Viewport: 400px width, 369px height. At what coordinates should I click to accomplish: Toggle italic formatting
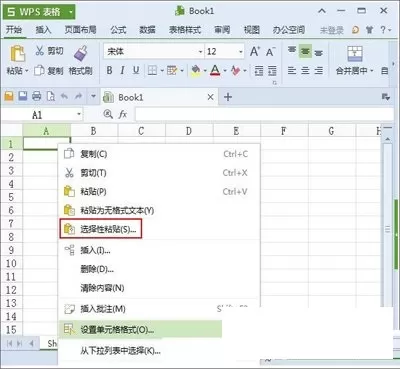tap(122, 70)
